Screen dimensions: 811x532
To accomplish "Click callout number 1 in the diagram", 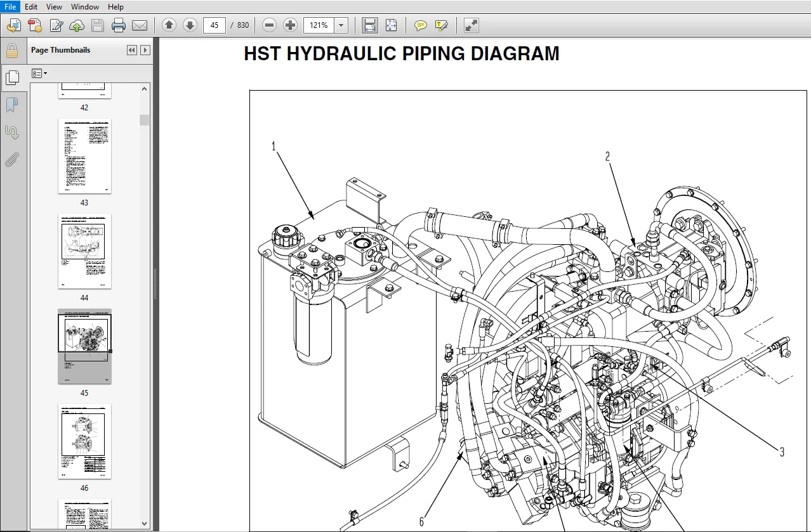I will click(x=274, y=146).
